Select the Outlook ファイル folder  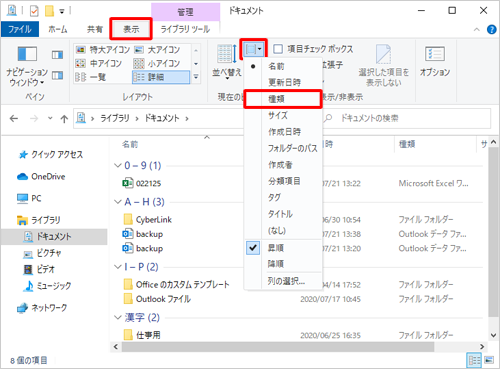pyautogui.click(x=157, y=299)
